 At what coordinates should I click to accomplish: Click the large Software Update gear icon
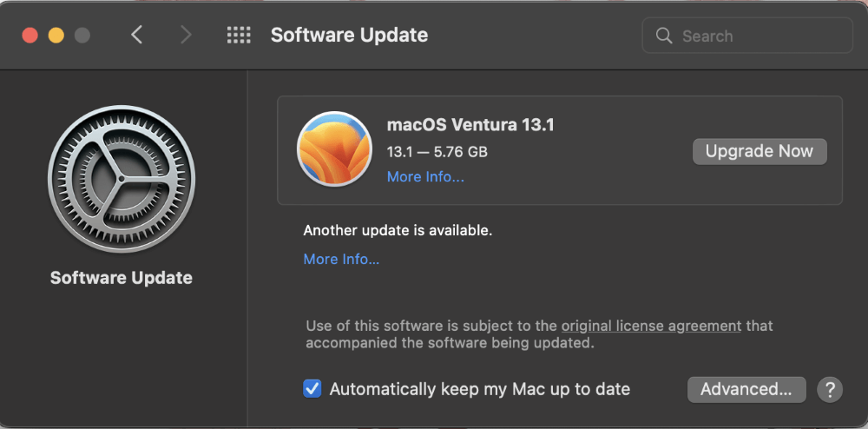point(122,179)
